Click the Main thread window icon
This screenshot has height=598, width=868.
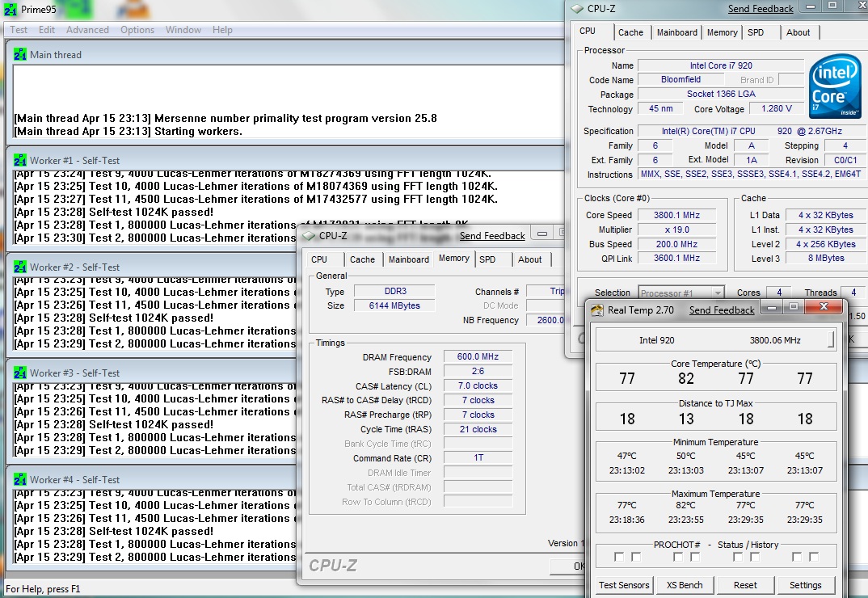(x=20, y=54)
